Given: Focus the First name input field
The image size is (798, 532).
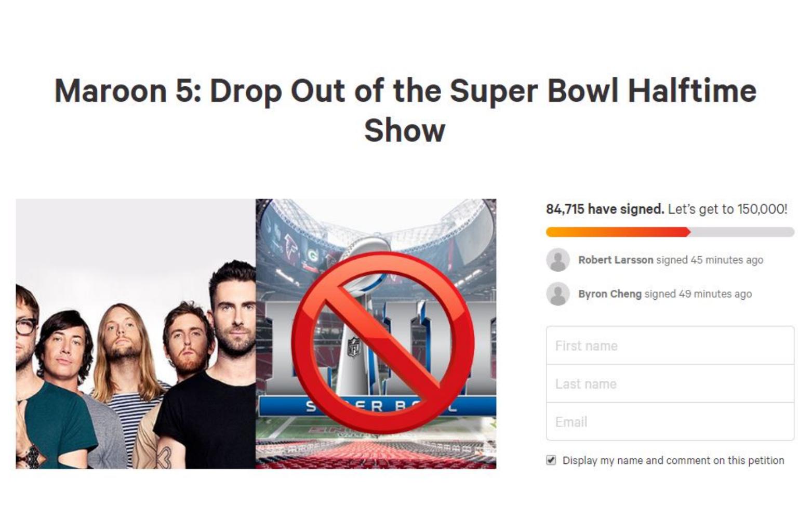Looking at the screenshot, I should (670, 345).
